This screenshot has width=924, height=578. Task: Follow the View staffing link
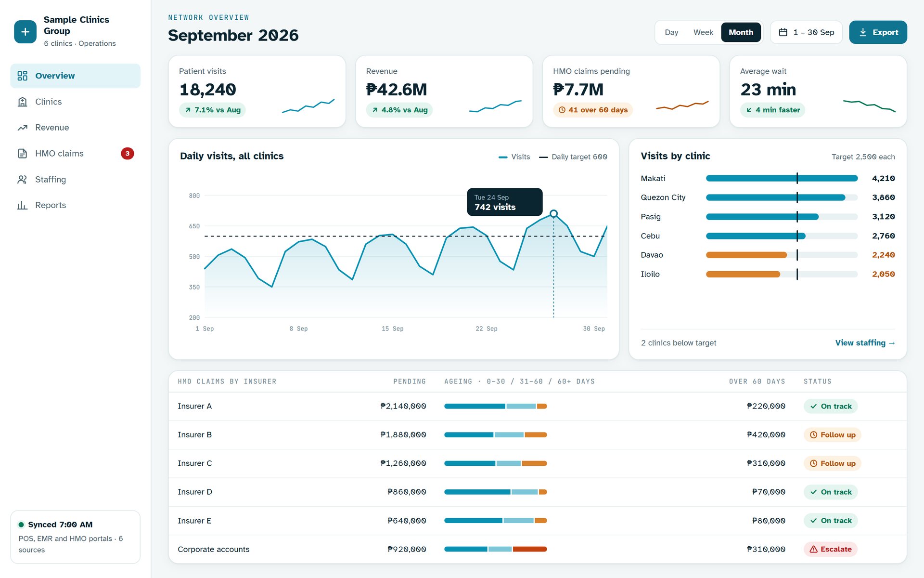865,343
